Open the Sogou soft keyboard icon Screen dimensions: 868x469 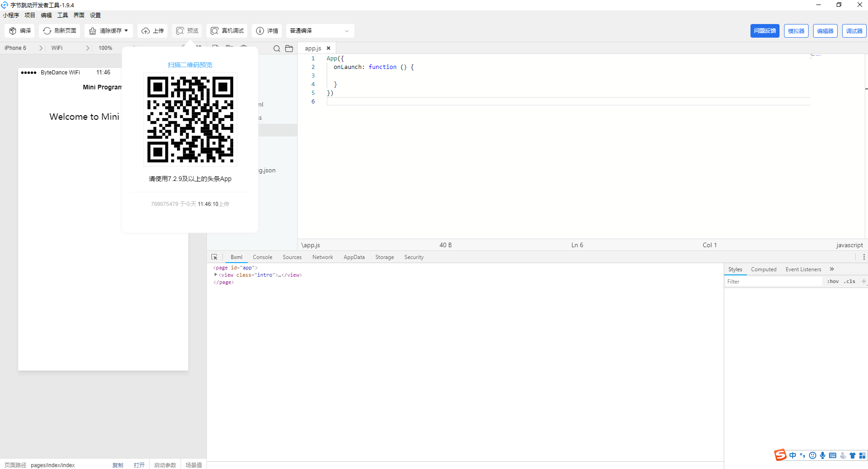tap(833, 455)
